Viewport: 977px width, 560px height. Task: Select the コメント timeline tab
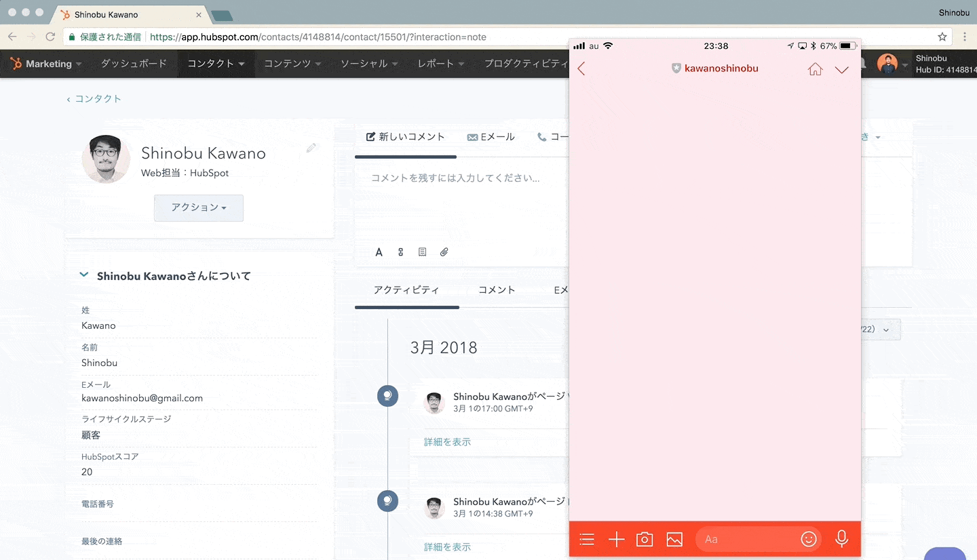click(497, 290)
